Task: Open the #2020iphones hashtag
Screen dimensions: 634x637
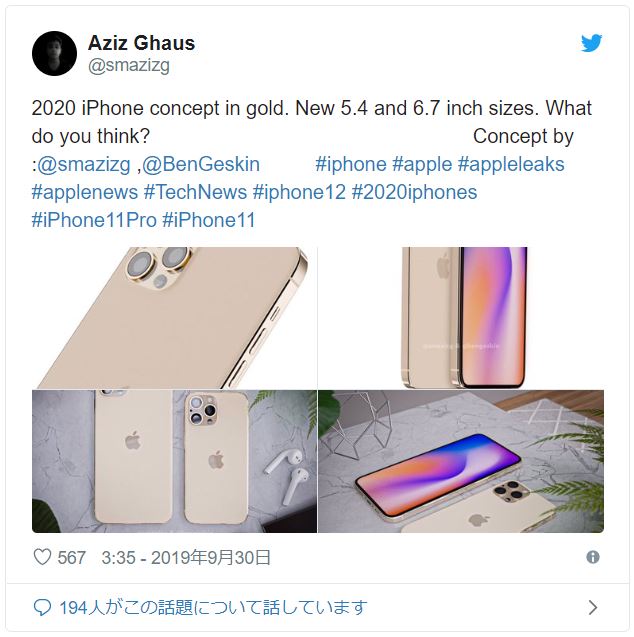Action: (414, 192)
